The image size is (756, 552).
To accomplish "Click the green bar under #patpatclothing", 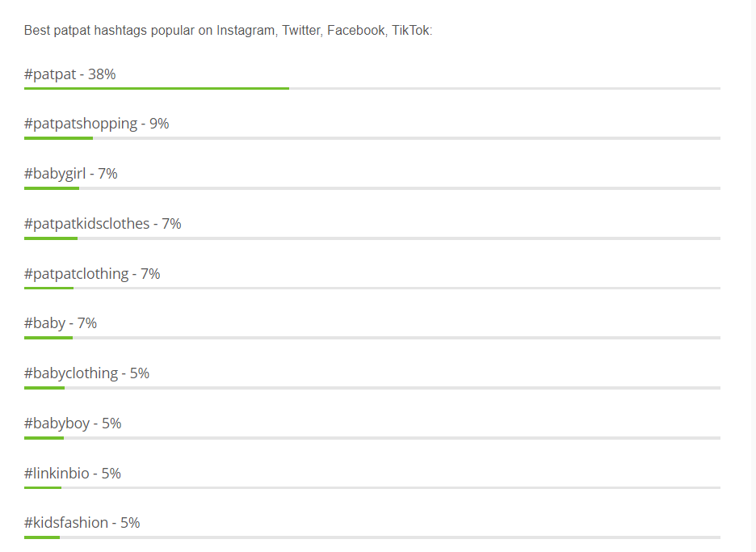I will click(48, 289).
